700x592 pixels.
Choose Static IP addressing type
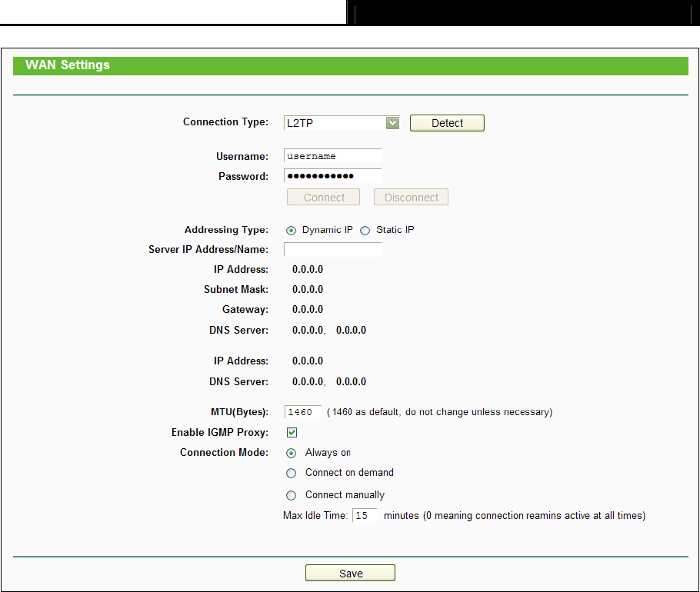(x=365, y=231)
